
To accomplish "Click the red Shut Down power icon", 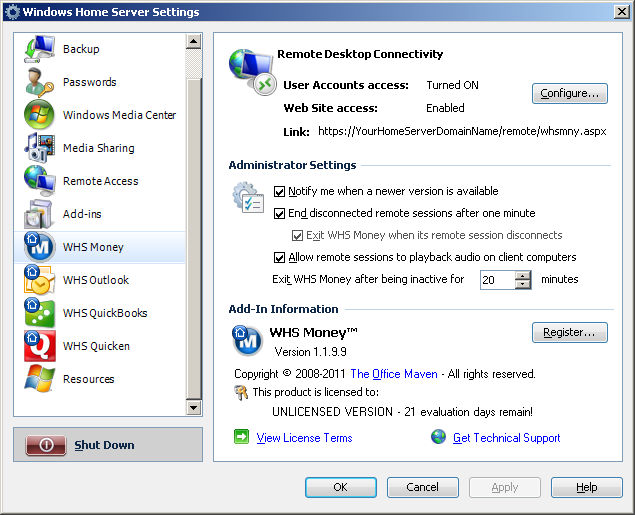I will pos(46,445).
